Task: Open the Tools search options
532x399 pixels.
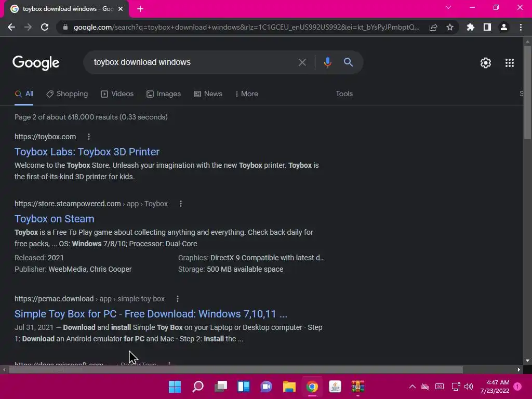Action: point(344,94)
